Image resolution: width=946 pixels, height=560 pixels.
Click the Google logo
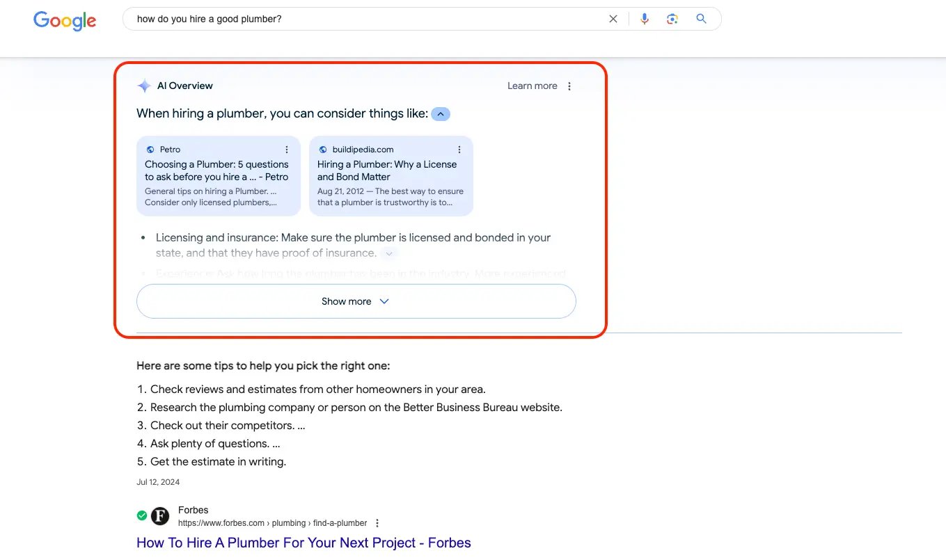pyautogui.click(x=65, y=20)
